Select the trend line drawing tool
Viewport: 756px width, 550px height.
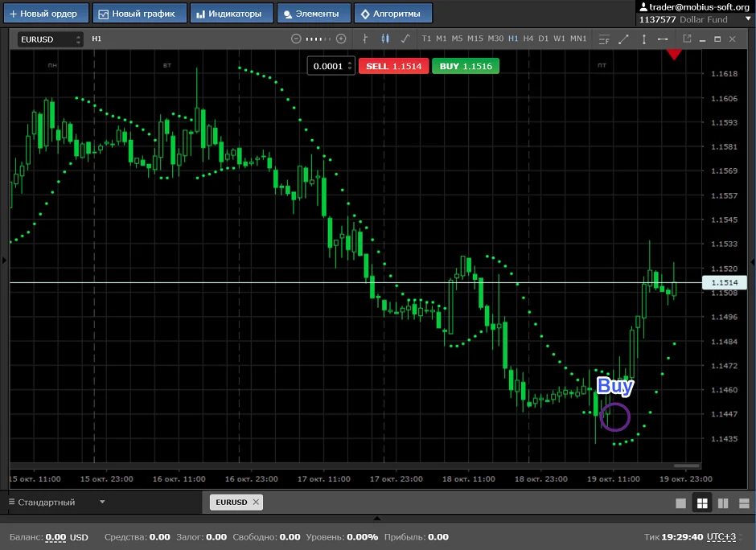click(623, 39)
